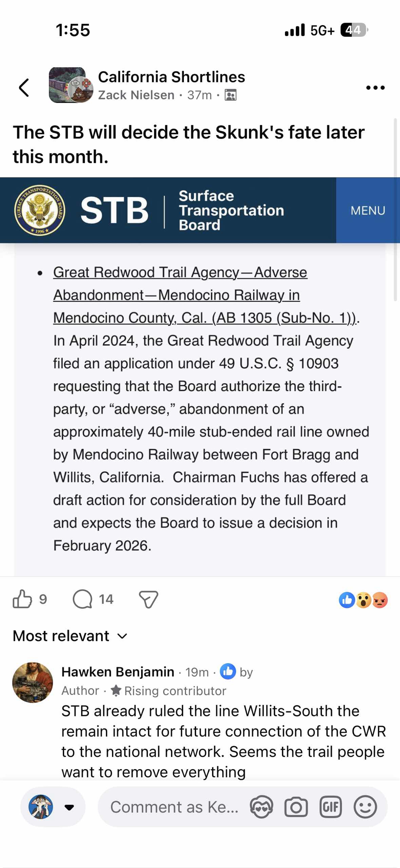Like the post with thumbs-up icon

[23, 599]
